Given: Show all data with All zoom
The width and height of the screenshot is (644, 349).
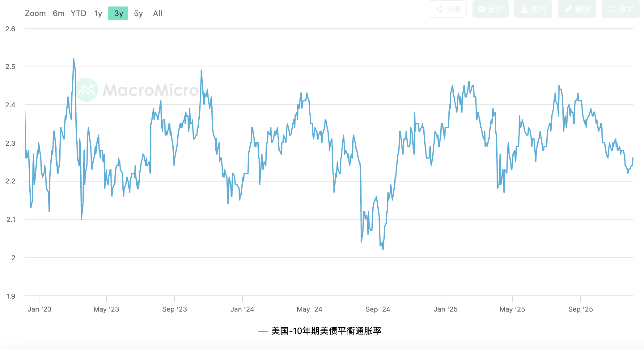Looking at the screenshot, I should click(x=157, y=13).
